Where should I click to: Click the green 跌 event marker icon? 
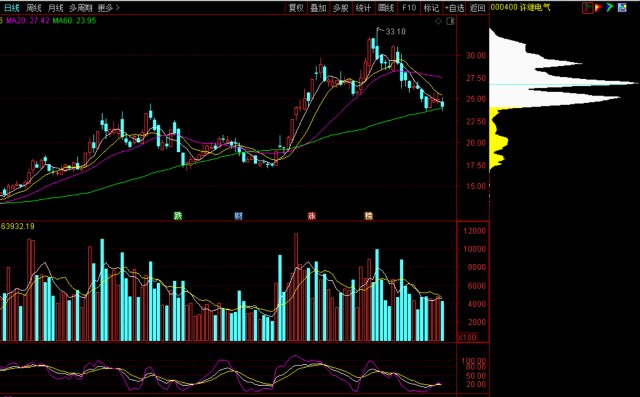(178, 216)
